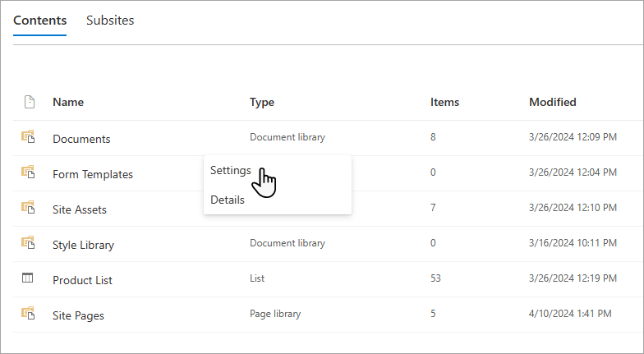The image size is (644, 354).
Task: Select the Contents tab
Action: point(39,20)
